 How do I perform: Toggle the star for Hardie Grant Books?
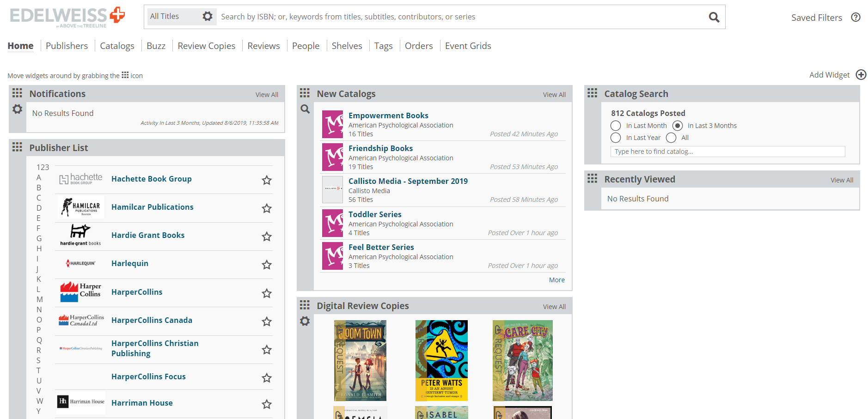(267, 237)
